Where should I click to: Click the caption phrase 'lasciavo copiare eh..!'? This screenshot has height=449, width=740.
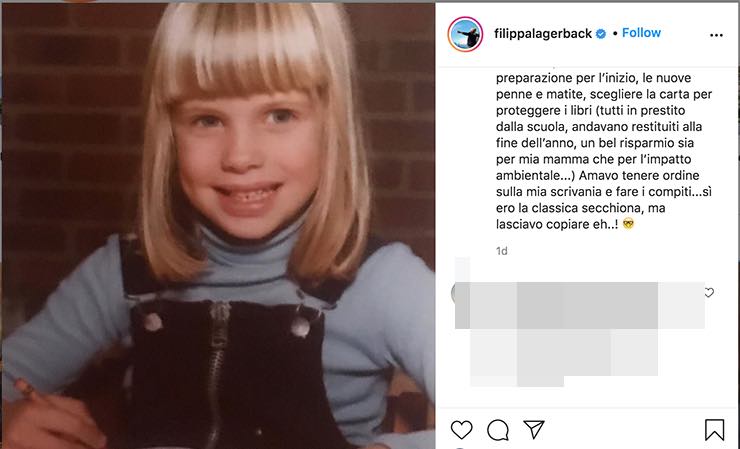[x=557, y=224]
